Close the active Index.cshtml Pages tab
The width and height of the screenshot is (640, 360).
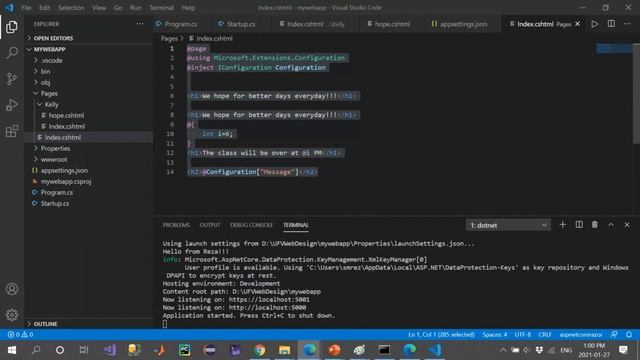tap(578, 24)
